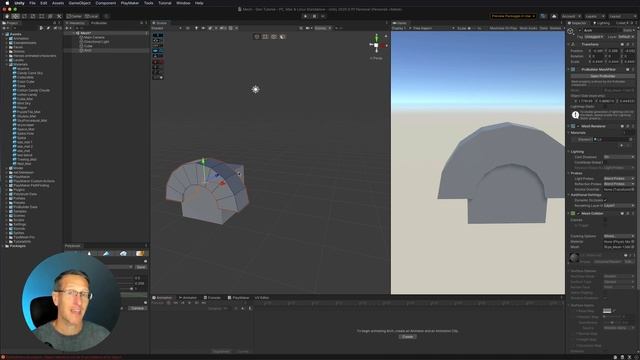Select the Rect tool in toolbar
640x360 pixels.
(42, 16)
